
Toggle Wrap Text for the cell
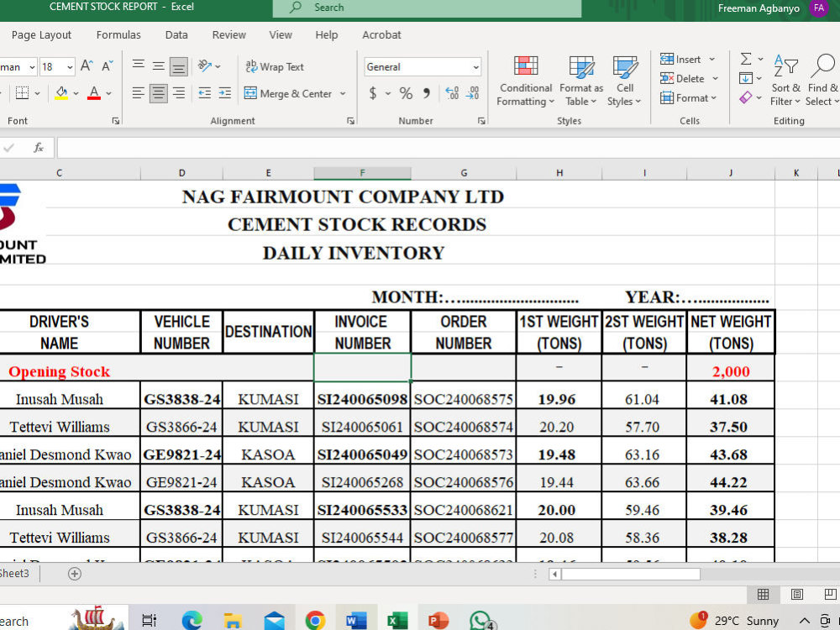click(275, 66)
